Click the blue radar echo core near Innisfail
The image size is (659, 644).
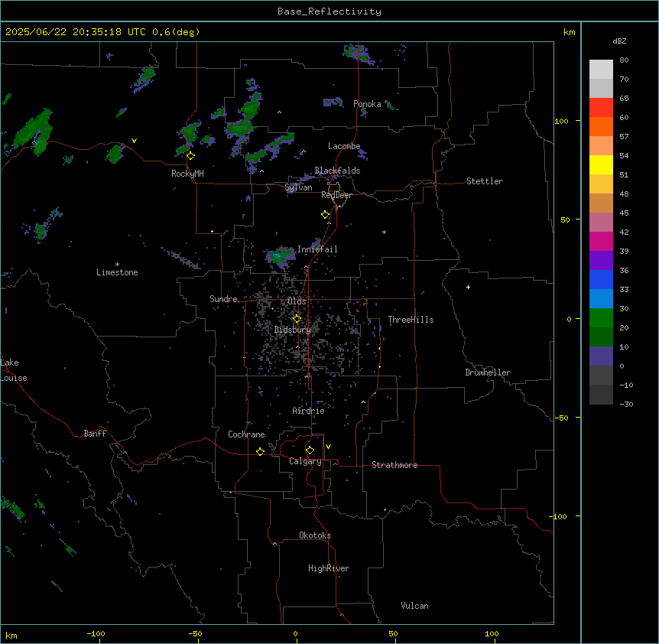(277, 255)
